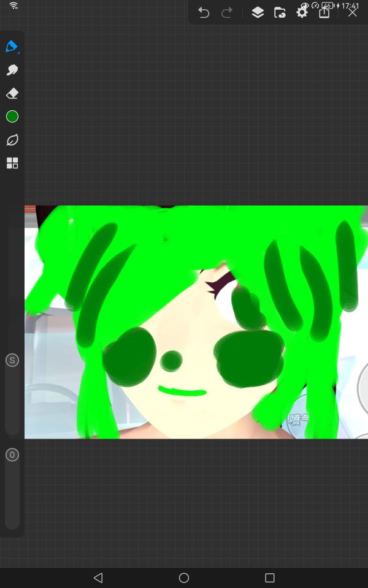368x588 pixels.
Task: Open the gallery folder icon
Action: 280,13
